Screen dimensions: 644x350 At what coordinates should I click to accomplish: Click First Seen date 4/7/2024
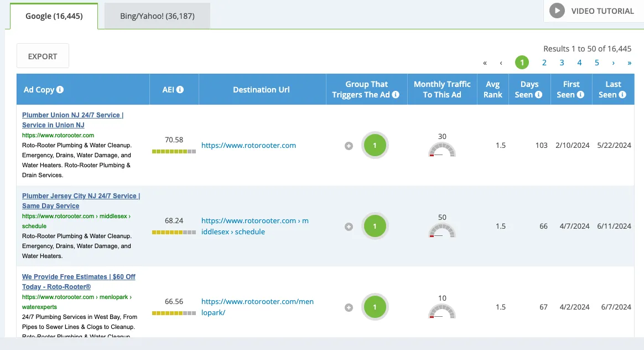(575, 226)
